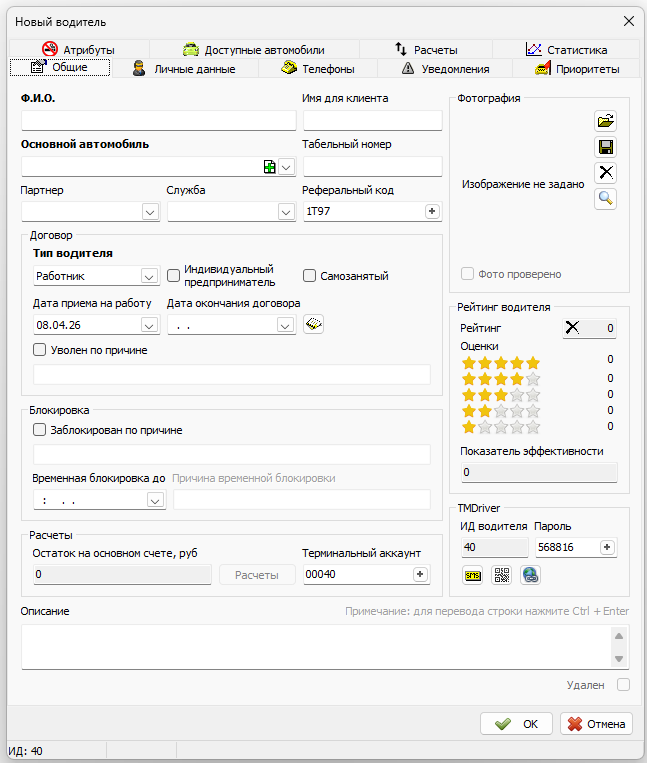This screenshot has height=763, width=647.
Task: Click blocking reason text field
Action: coord(232,454)
